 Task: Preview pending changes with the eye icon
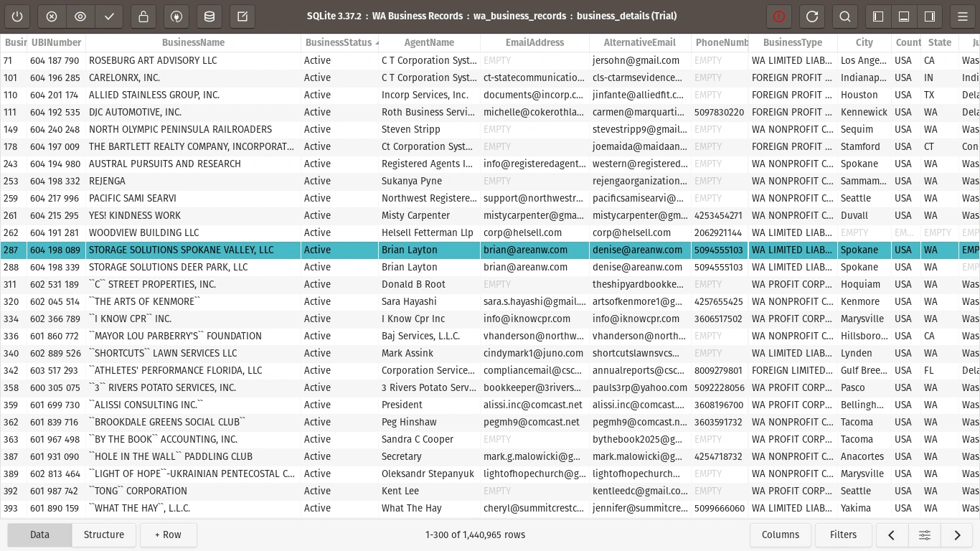point(80,17)
